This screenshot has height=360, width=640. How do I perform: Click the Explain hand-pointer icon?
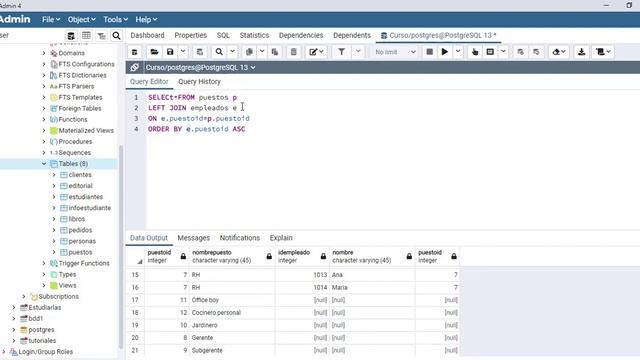tap(475, 52)
